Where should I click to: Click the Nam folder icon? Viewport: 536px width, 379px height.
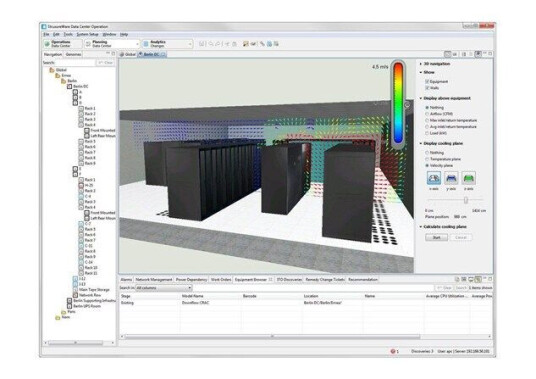point(58,317)
